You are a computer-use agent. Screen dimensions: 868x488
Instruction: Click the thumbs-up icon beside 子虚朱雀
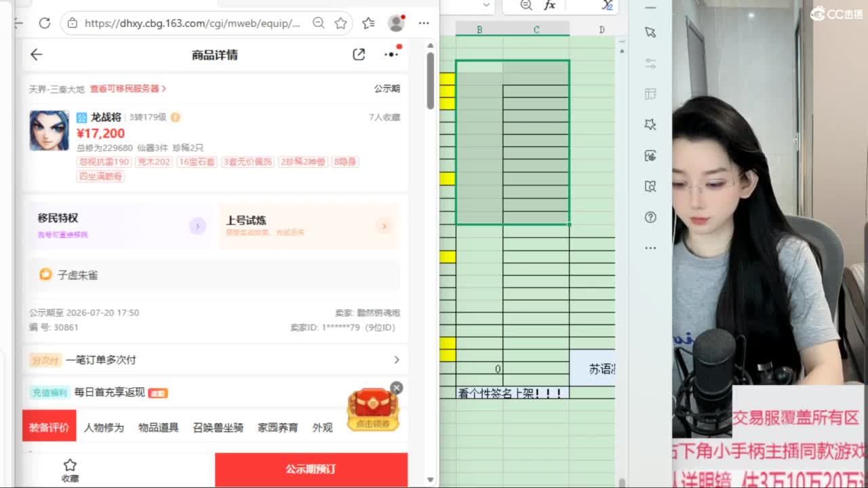point(45,274)
